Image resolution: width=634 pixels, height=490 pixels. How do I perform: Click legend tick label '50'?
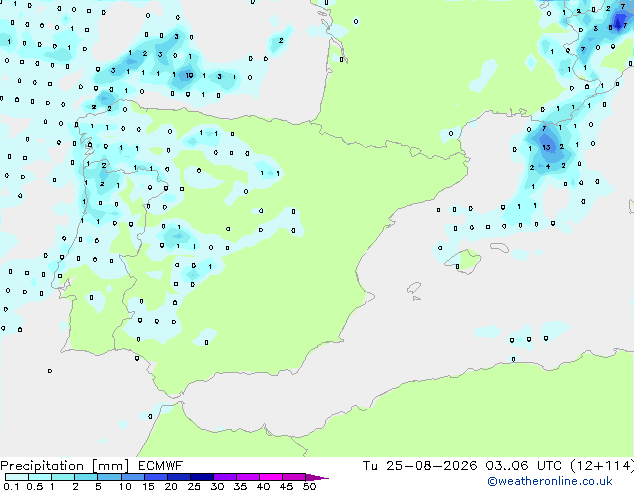[309, 486]
